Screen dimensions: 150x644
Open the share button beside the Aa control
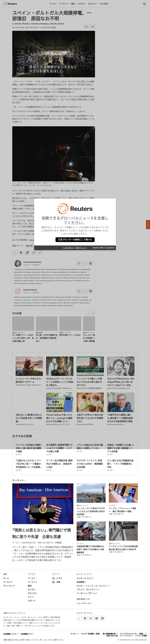click(x=92, y=26)
